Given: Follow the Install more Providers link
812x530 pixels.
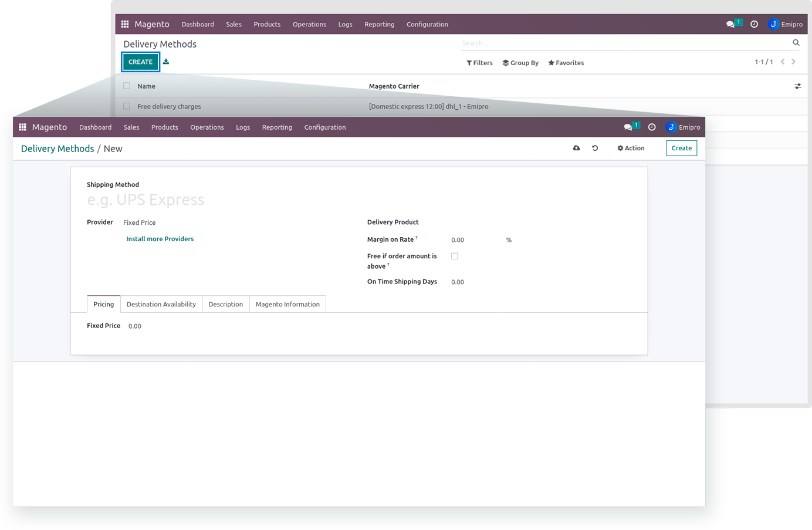Looking at the screenshot, I should (160, 239).
